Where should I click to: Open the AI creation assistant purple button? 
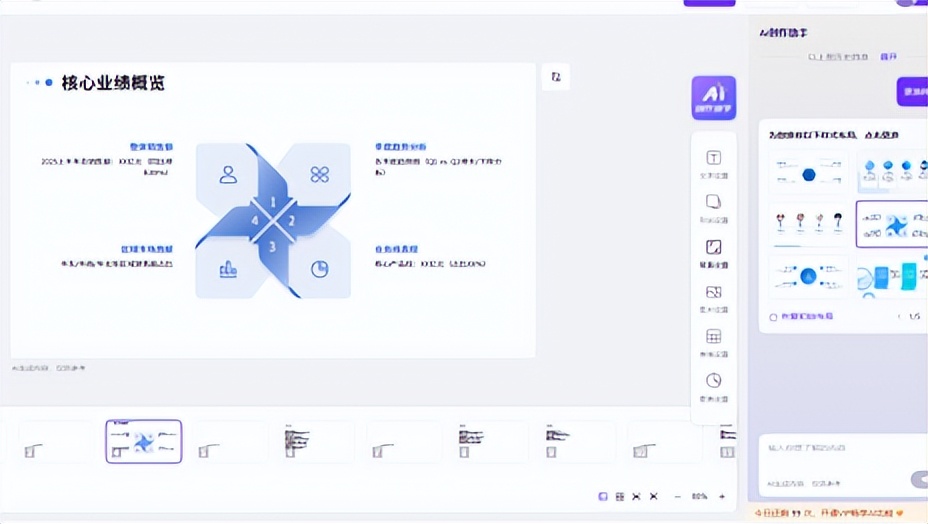714,98
